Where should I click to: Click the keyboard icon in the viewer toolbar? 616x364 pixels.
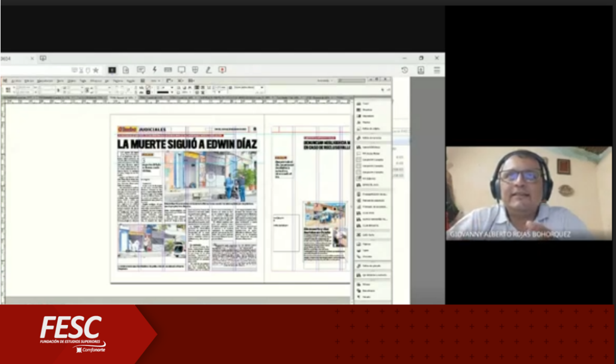[168, 70]
